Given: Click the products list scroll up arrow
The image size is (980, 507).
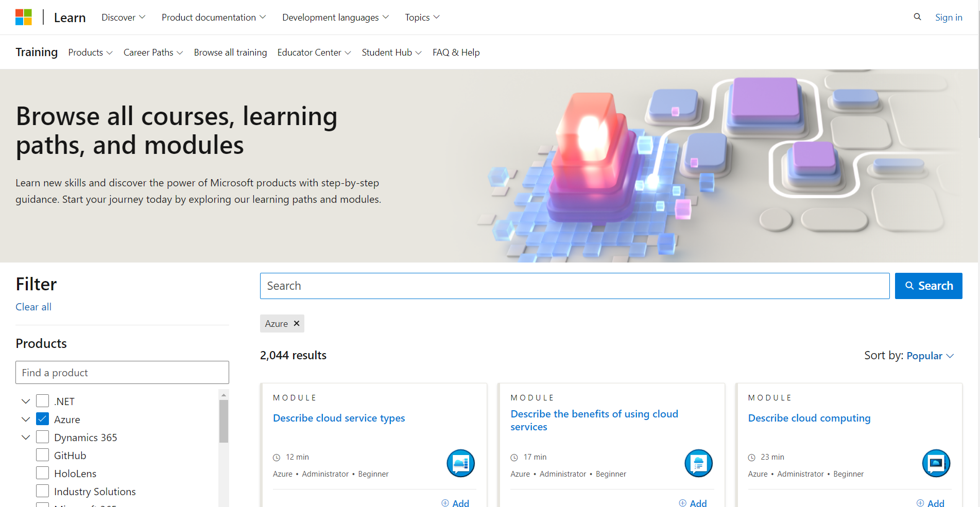Looking at the screenshot, I should click(x=223, y=395).
